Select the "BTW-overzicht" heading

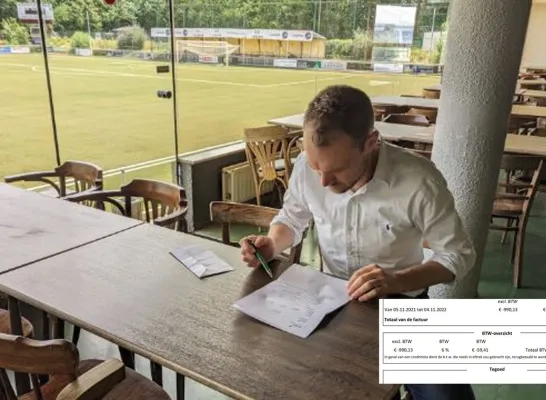(497, 333)
